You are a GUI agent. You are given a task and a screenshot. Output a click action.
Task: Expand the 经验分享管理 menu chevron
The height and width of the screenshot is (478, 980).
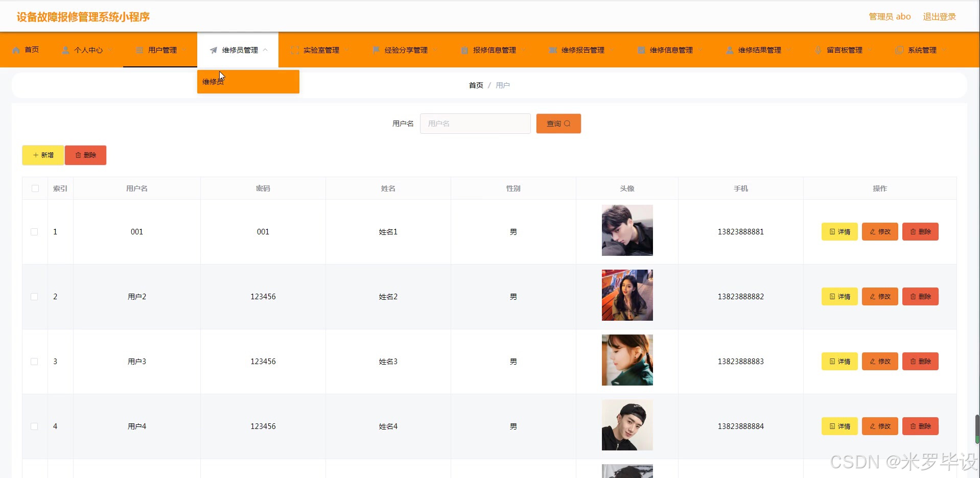pyautogui.click(x=435, y=50)
